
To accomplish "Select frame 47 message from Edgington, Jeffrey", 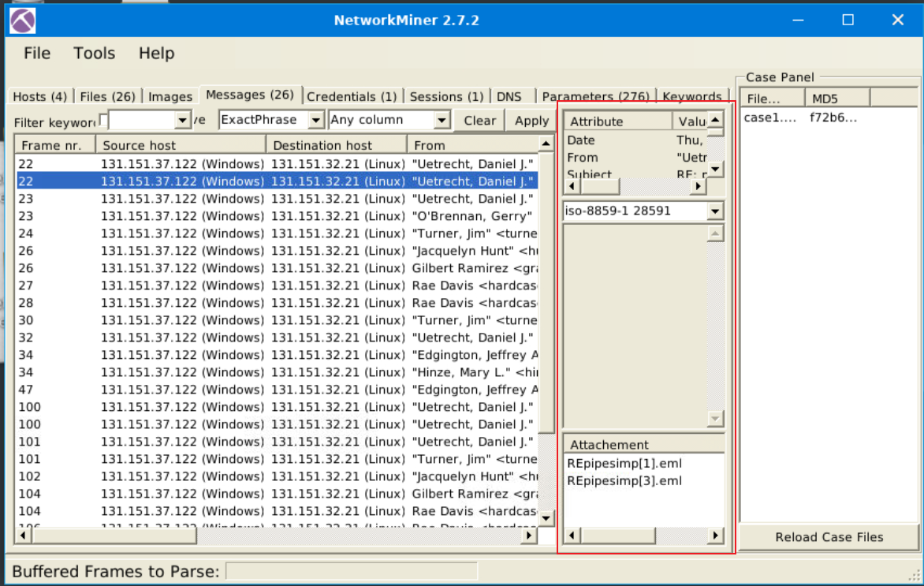I will click(x=277, y=390).
